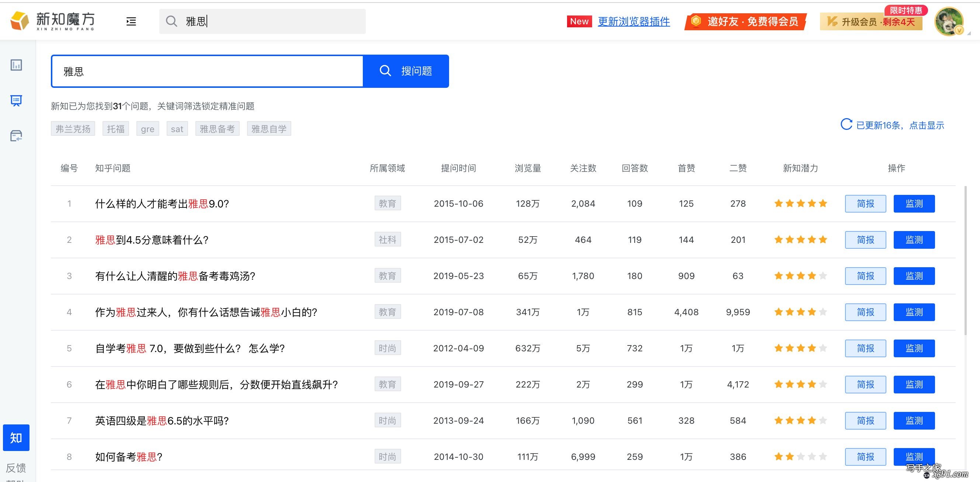Image resolution: width=980 pixels, height=482 pixels.
Task: Click the 回答数 column header
Action: click(x=635, y=168)
